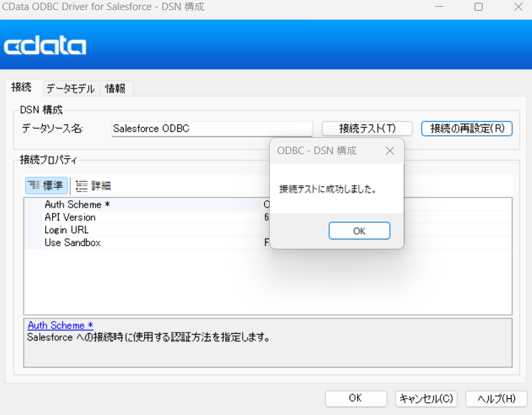Image resolution: width=532 pixels, height=415 pixels.
Task: Close the ODBC - DSN 構成 popup
Action: click(389, 151)
